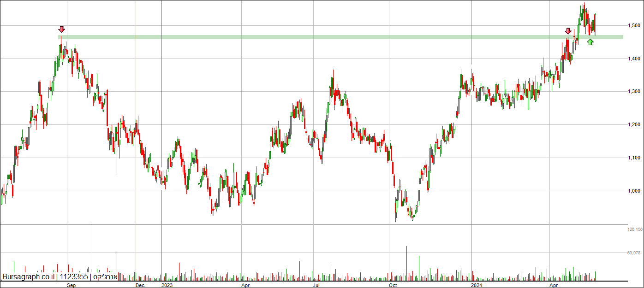Click the Apr label following 2023

click(x=245, y=285)
